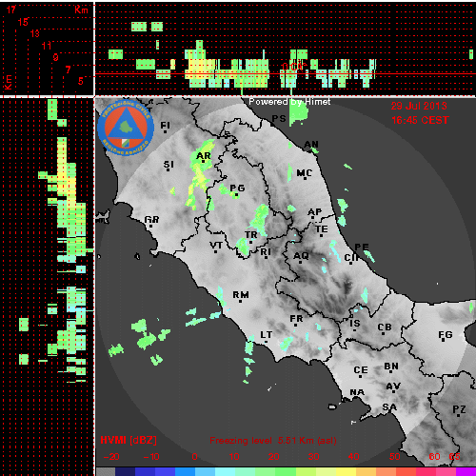Screen dimensions: 476x476
Task: Click the GR city marker
Action: click(x=150, y=226)
